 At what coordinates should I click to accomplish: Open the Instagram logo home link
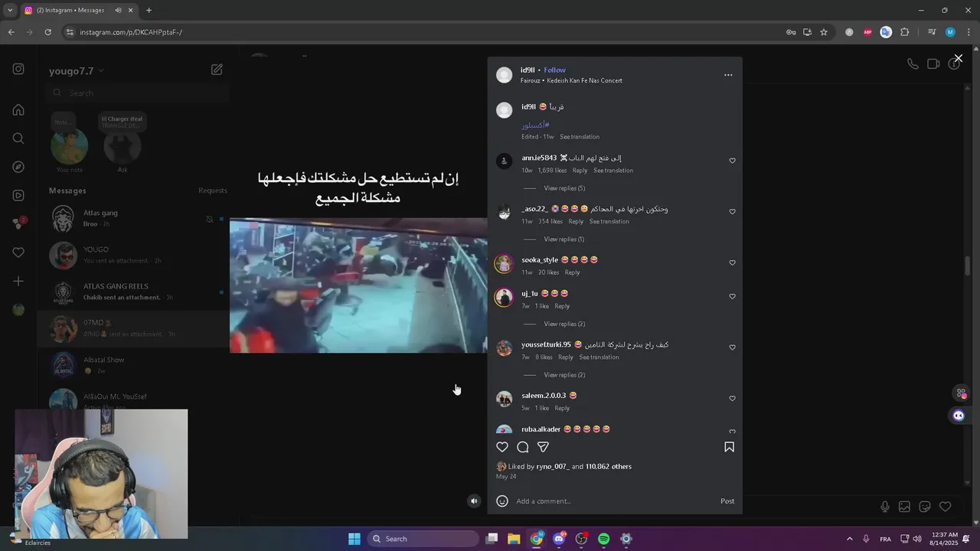(18, 69)
